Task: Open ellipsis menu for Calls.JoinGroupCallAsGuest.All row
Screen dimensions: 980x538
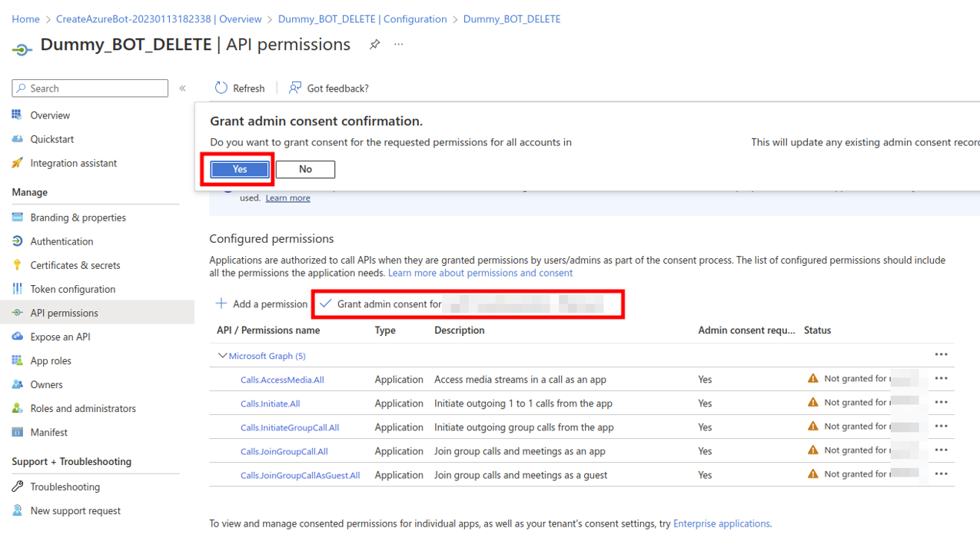Action: click(941, 474)
